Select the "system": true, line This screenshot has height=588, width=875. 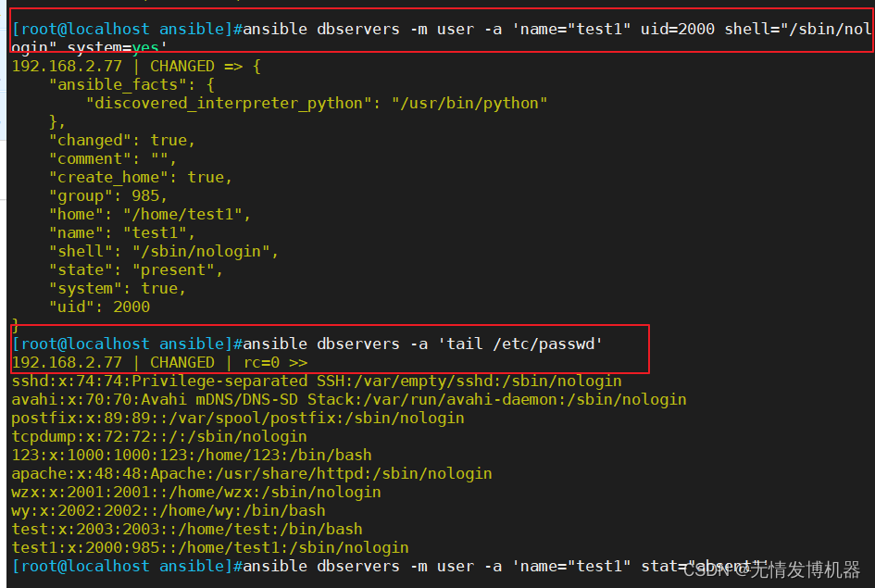[x=118, y=288]
